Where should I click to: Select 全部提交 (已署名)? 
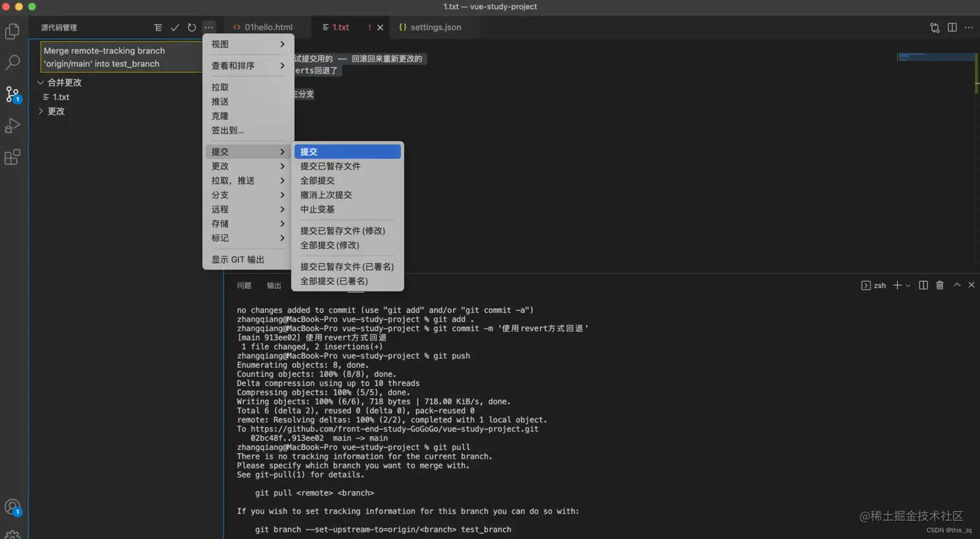pos(347,281)
